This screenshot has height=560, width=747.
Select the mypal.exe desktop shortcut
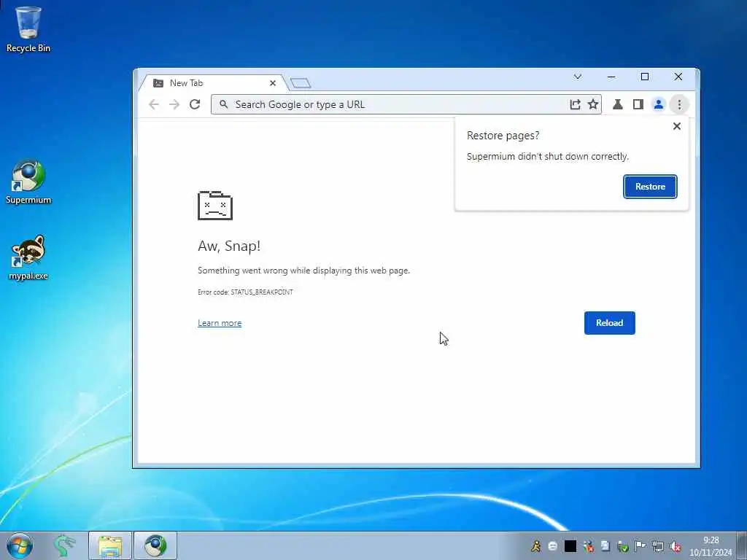(x=28, y=257)
